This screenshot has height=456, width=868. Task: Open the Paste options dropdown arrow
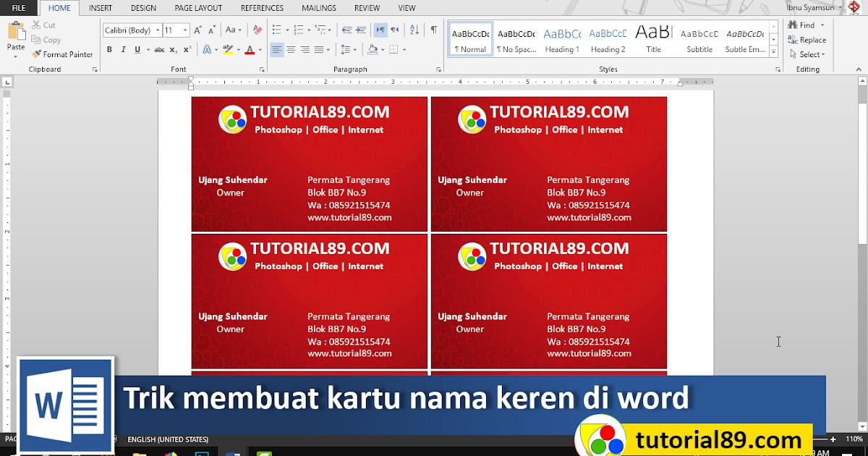[x=16, y=56]
